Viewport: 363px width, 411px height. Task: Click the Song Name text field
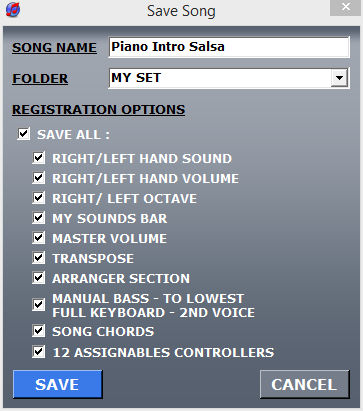[x=229, y=47]
